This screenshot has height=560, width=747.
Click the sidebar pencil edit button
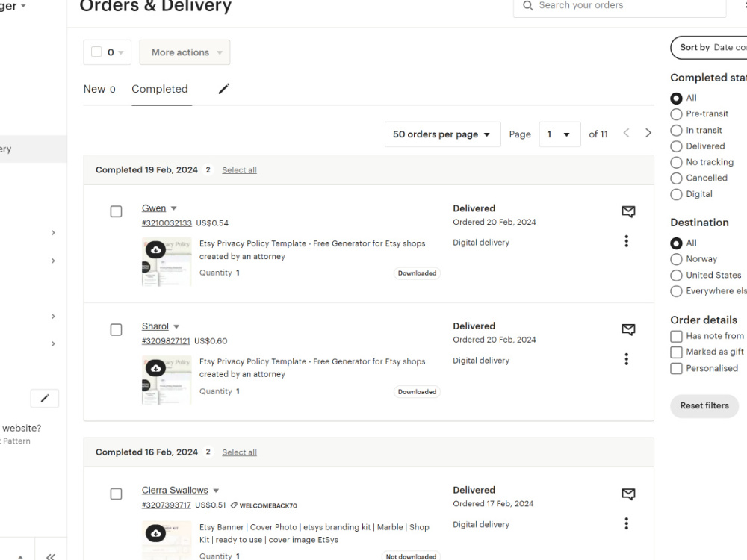45,398
